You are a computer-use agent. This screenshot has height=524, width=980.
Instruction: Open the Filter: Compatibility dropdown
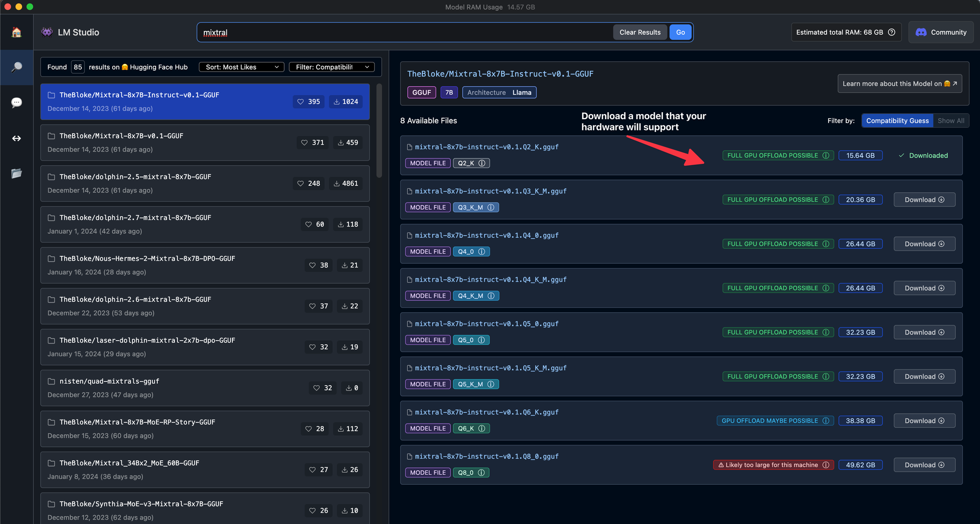[332, 67]
